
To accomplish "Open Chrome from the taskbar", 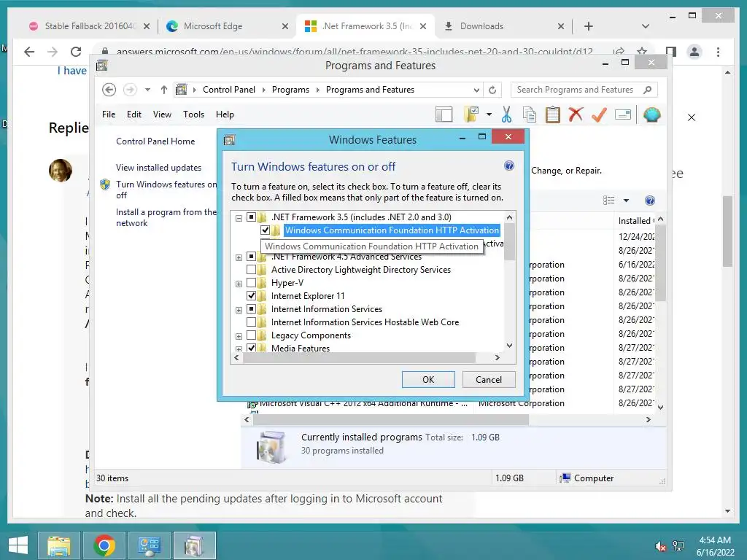I will pyautogui.click(x=104, y=545).
